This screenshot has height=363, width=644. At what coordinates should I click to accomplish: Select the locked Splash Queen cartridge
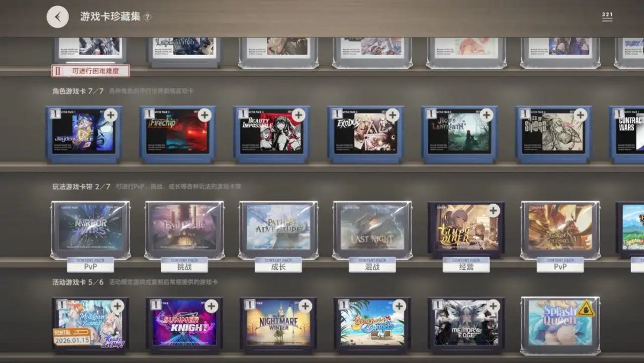pyautogui.click(x=560, y=325)
